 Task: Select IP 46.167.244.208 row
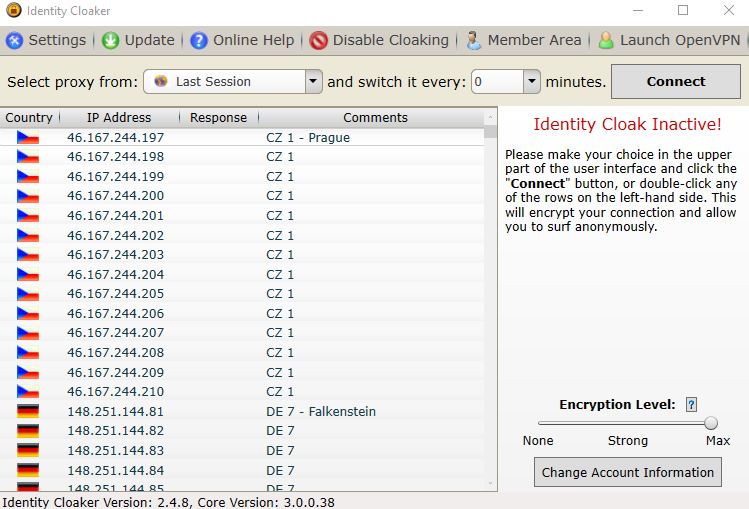(242, 352)
